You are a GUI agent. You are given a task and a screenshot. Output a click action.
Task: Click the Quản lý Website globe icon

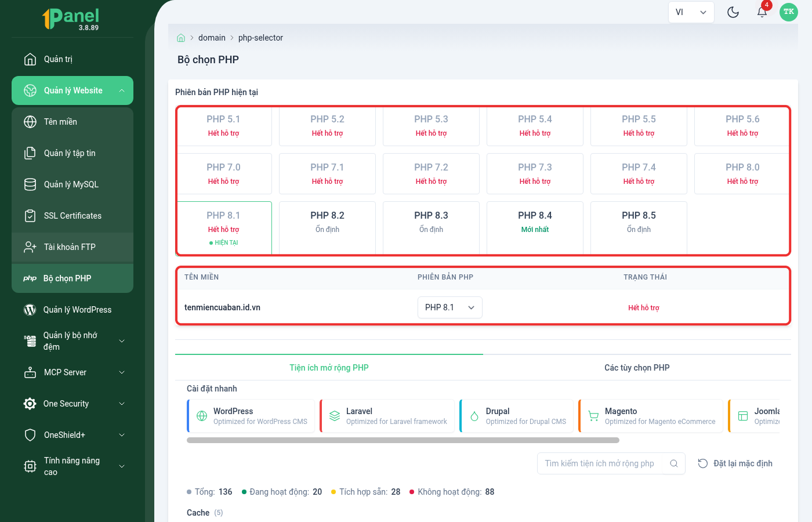point(30,90)
